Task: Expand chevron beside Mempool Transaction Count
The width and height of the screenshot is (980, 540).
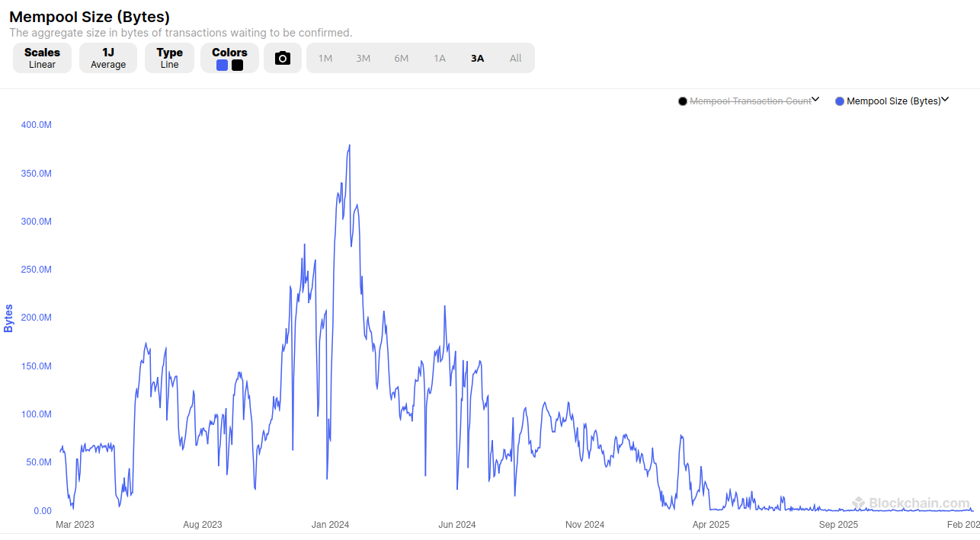Action: tap(815, 100)
